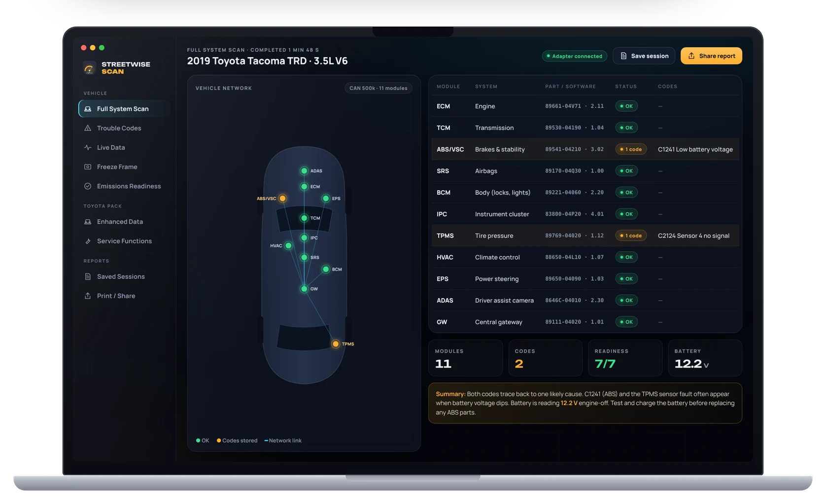Viewport: 826px width, 504px height.
Task: Click the Trouble Codes warning triangle icon
Action: 88,128
